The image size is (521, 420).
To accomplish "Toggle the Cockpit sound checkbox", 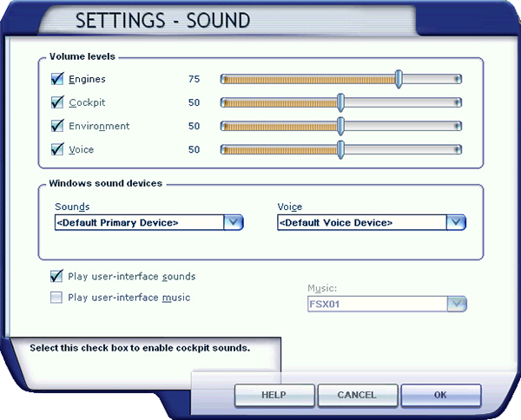I will 57,102.
